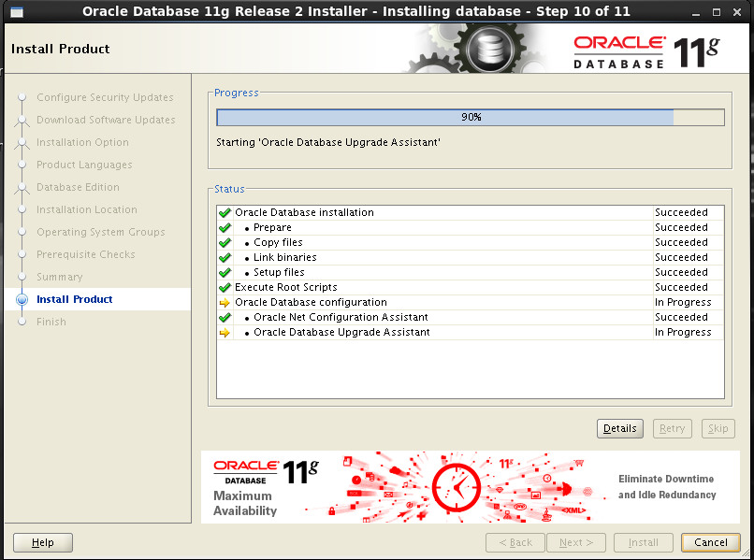Image resolution: width=754 pixels, height=560 pixels.
Task: Click the Skip button
Action: tap(718, 428)
